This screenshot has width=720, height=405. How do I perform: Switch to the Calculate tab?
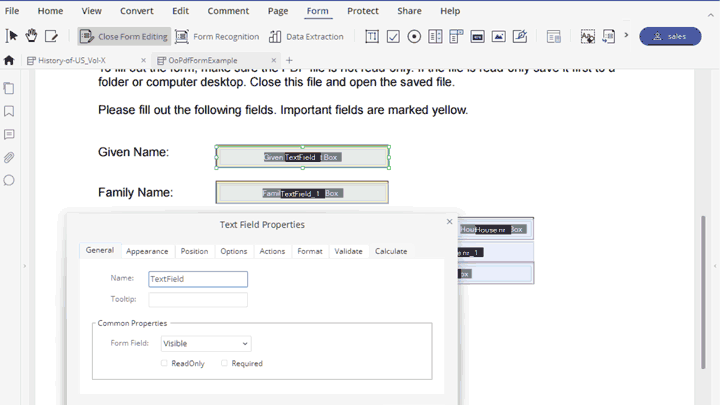click(391, 251)
